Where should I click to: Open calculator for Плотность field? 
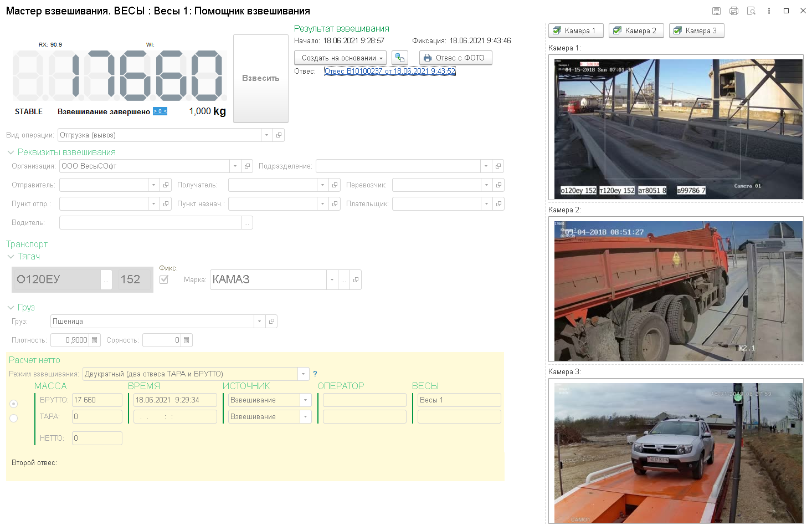pos(95,340)
